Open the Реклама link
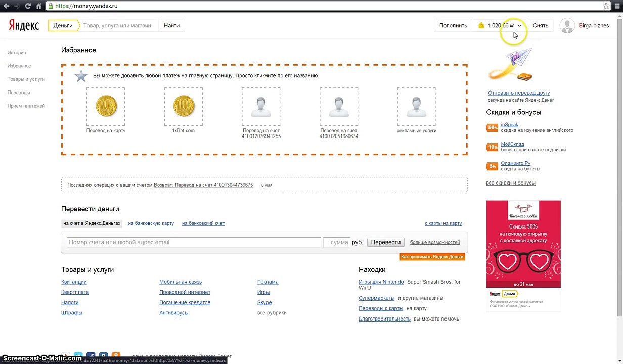Image resolution: width=623 pixels, height=364 pixels. tap(268, 282)
